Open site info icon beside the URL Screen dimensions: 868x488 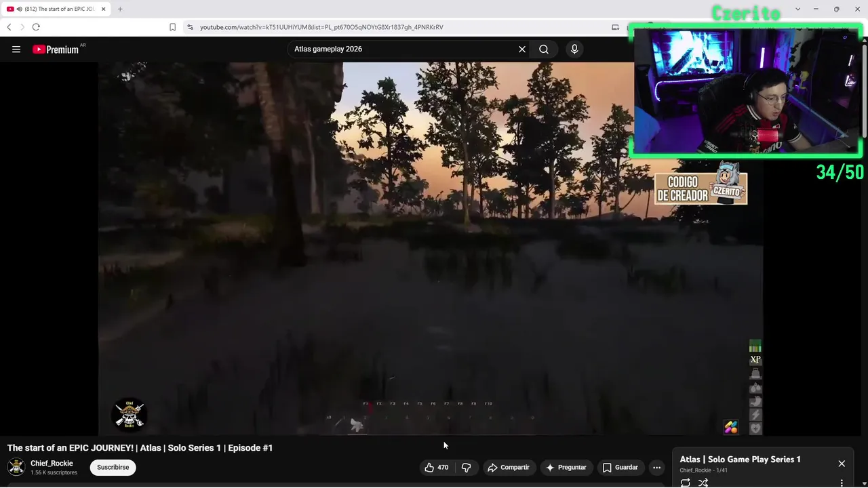pyautogui.click(x=190, y=27)
